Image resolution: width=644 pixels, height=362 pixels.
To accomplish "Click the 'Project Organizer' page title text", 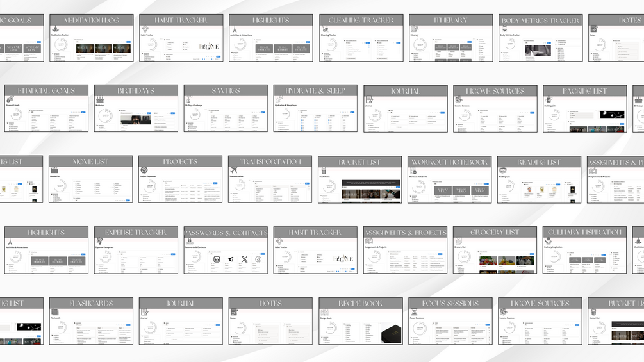I will pyautogui.click(x=148, y=176).
